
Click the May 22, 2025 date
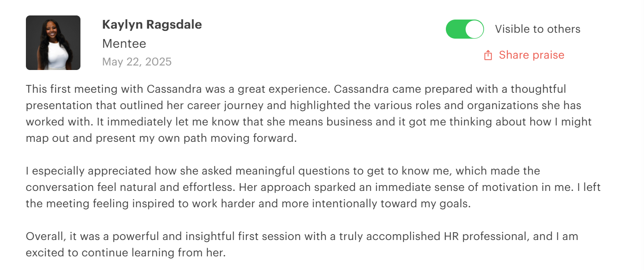pos(137,62)
